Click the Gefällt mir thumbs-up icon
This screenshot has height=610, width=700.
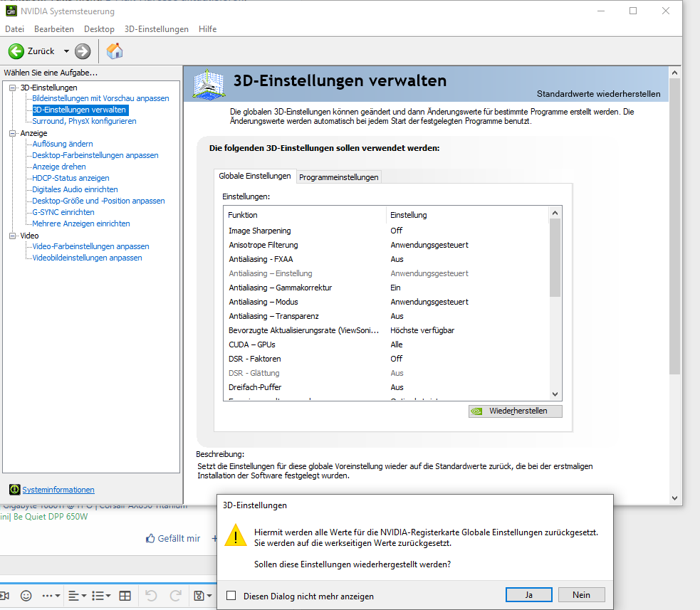150,538
